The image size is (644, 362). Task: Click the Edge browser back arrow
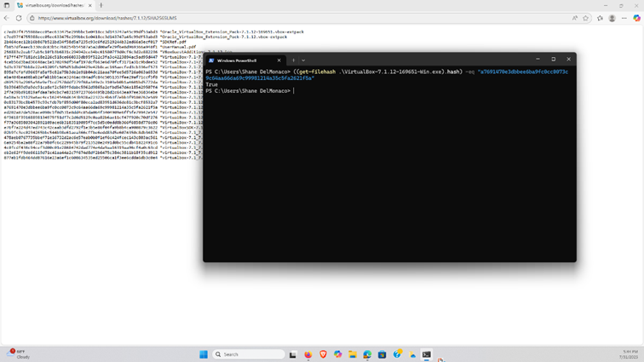[7, 18]
